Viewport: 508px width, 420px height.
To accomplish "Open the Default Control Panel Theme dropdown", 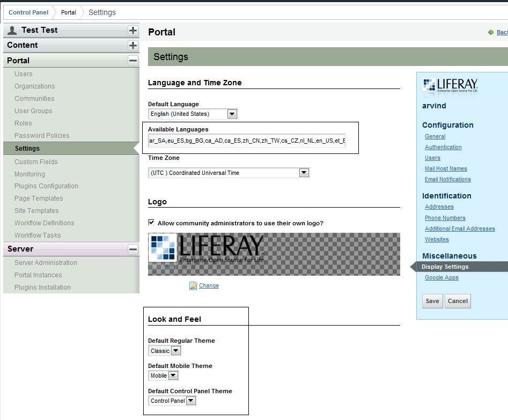I will point(191,401).
